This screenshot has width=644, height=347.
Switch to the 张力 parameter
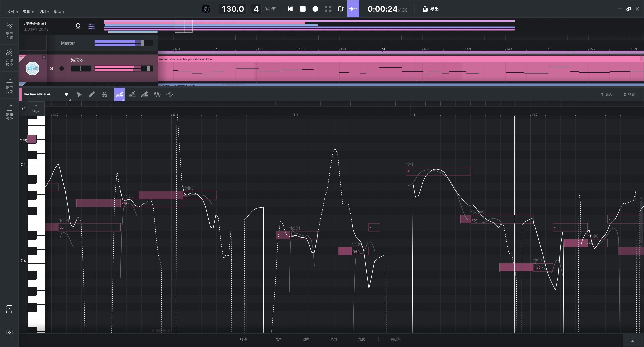tap(333, 339)
